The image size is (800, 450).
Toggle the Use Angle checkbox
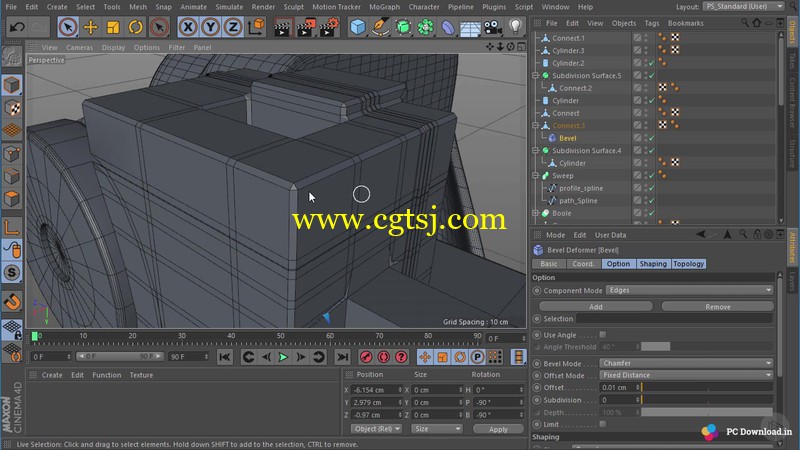click(x=603, y=335)
